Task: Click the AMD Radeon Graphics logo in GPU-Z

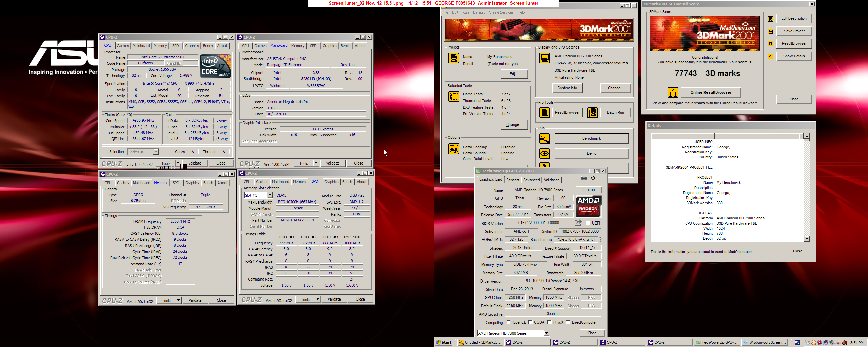Action: coord(589,206)
